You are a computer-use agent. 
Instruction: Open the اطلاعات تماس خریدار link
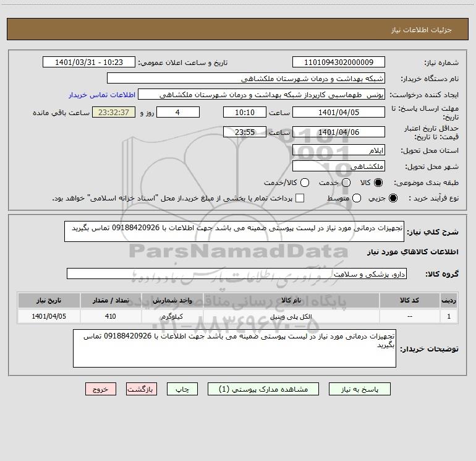[x=102, y=95]
